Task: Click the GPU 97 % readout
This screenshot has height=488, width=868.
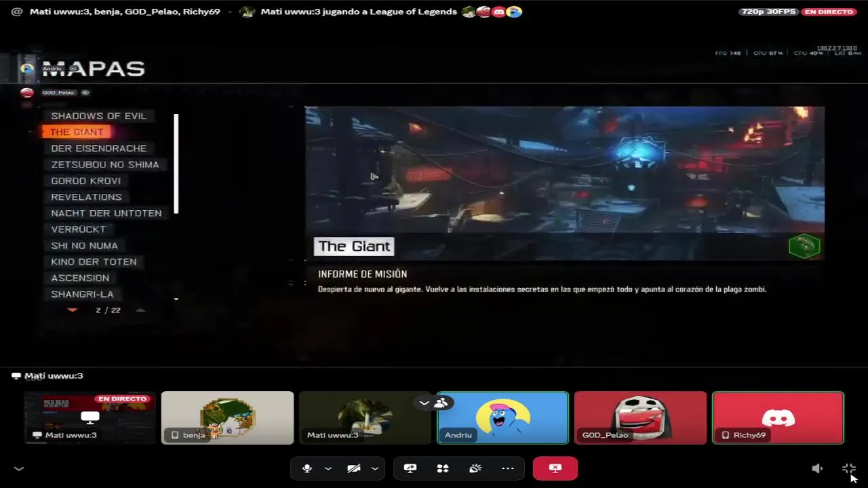Action: pyautogui.click(x=768, y=53)
